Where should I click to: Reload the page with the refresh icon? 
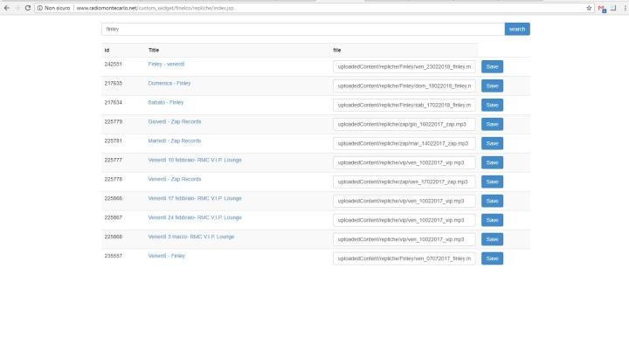(x=27, y=7)
